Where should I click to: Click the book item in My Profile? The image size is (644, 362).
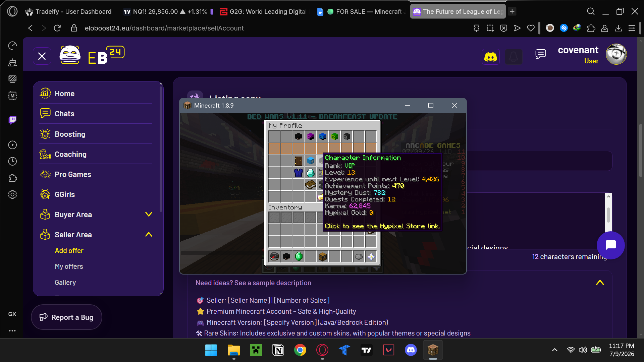(x=311, y=185)
